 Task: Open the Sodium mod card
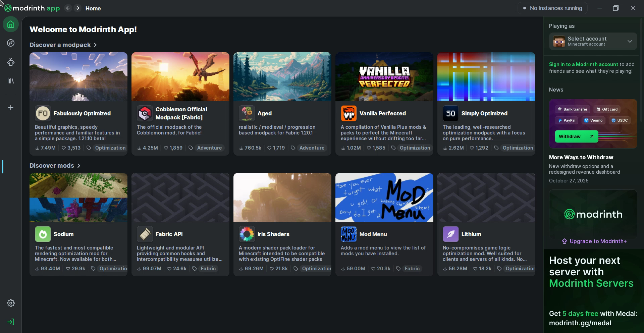(x=78, y=224)
